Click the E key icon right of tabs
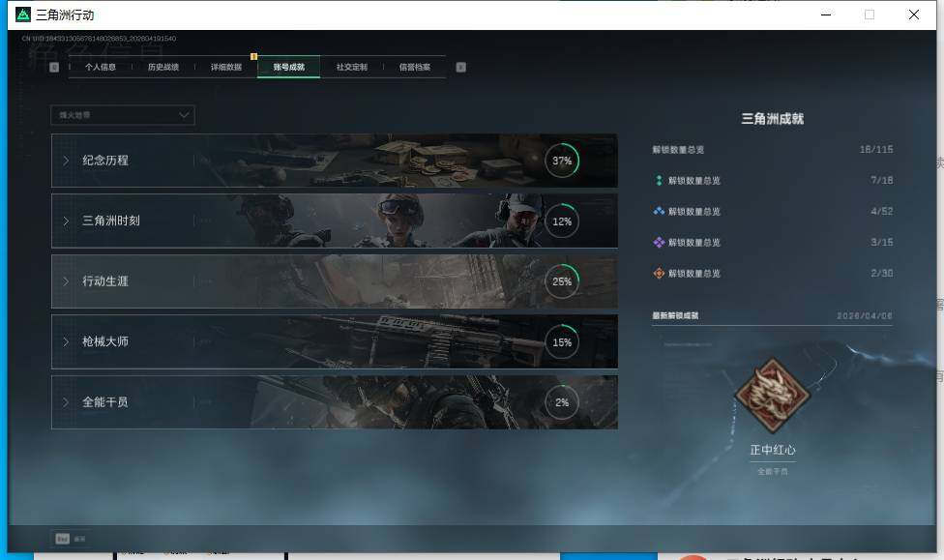Viewport: 944px width, 560px height. point(460,67)
